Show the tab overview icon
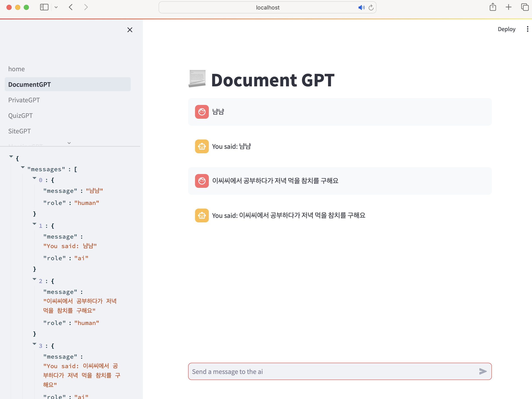The height and width of the screenshot is (399, 532). coord(524,7)
